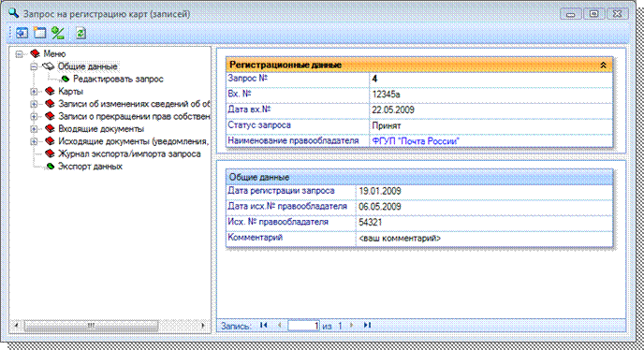Viewport: 644px width, 350px height.
Task: Select the Общие данные tree item
Action: (x=87, y=66)
